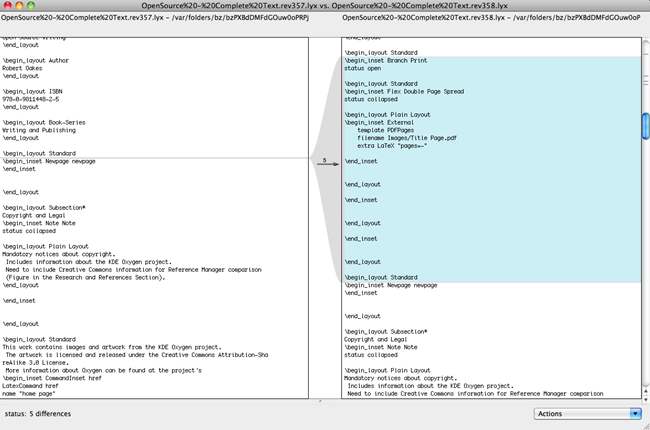Minimize the window with yellow button
Image resolution: width=650 pixels, height=430 pixels.
[20, 6]
